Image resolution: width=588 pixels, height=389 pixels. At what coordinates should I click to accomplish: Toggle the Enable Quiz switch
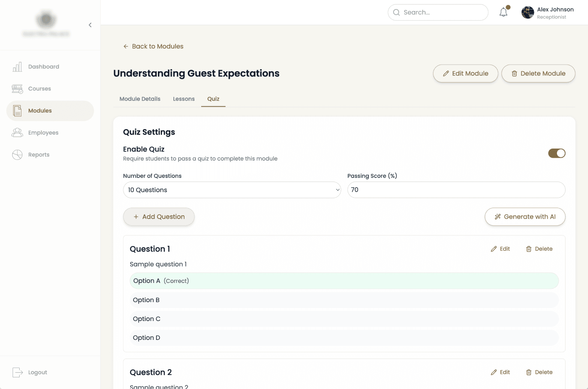(x=556, y=153)
